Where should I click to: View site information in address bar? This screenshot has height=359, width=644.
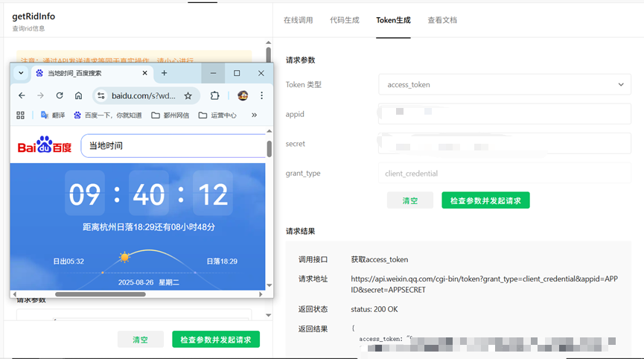[101, 95]
